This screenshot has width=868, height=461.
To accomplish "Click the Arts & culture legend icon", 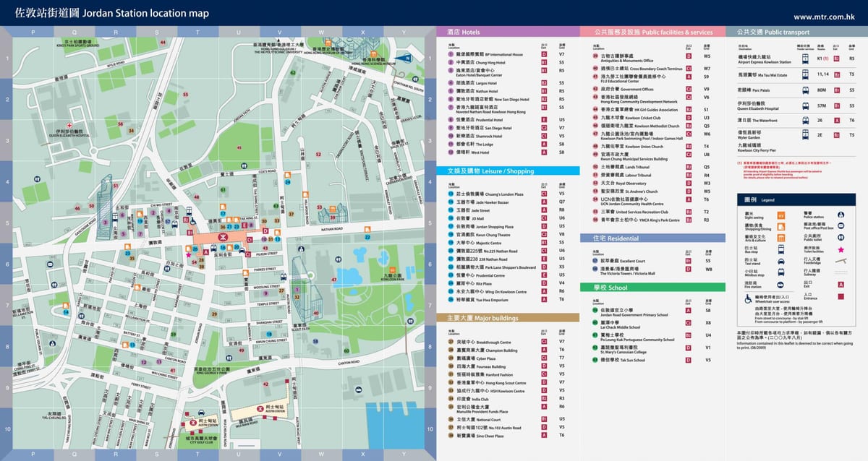I will [781, 238].
